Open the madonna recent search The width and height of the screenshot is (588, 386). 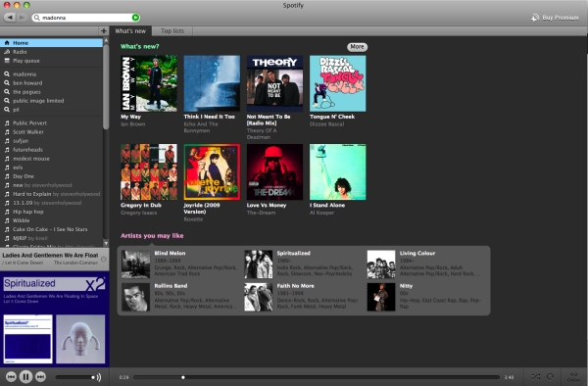coord(51,74)
